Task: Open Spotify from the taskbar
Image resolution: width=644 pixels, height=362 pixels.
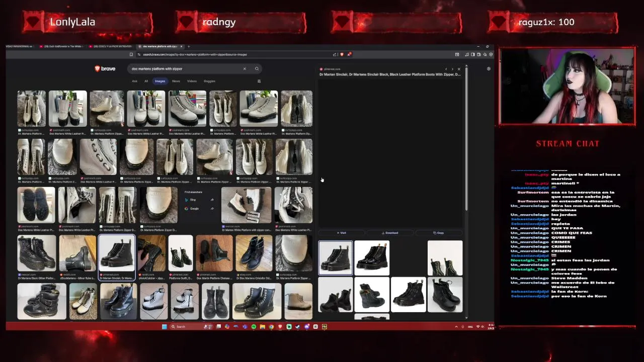Action: (x=254, y=327)
